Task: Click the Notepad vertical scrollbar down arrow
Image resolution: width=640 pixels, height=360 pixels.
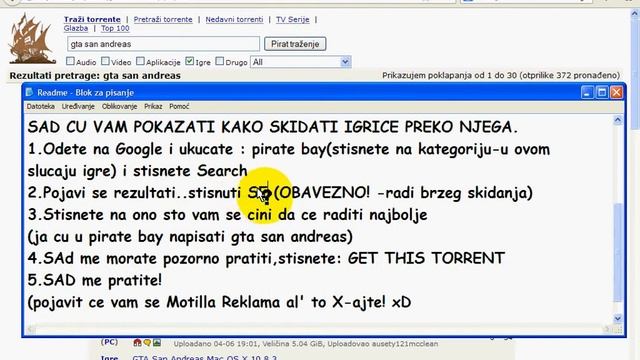Action: click(618, 318)
